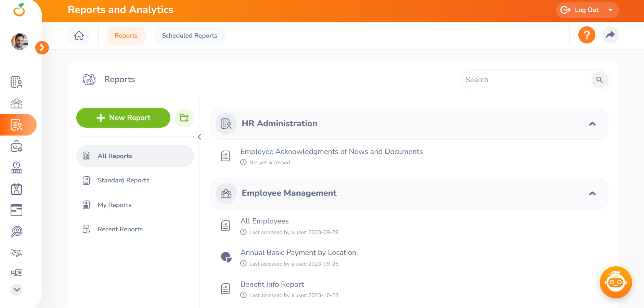Expand the left sidebar with orange arrow
The image size is (644, 308).
point(42,48)
